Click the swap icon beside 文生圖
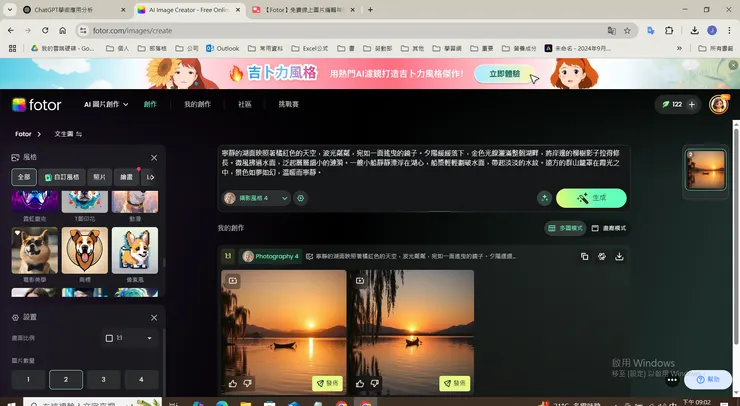740x406 pixels. [x=79, y=134]
